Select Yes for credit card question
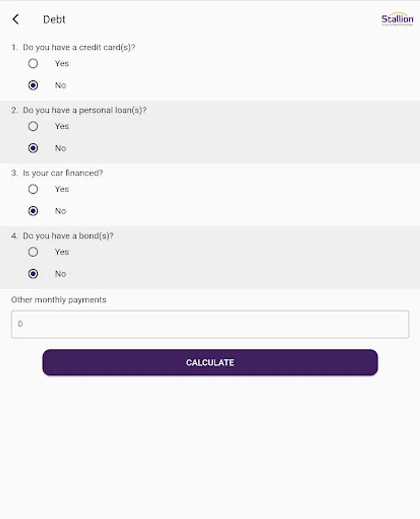The width and height of the screenshot is (420, 519). (x=33, y=63)
